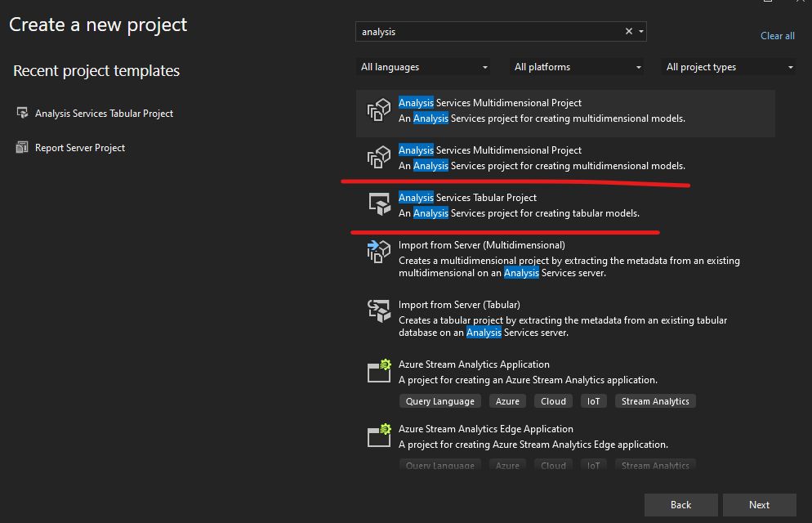Click the recent Report Server Project icon
This screenshot has height=523, width=812.
22,148
